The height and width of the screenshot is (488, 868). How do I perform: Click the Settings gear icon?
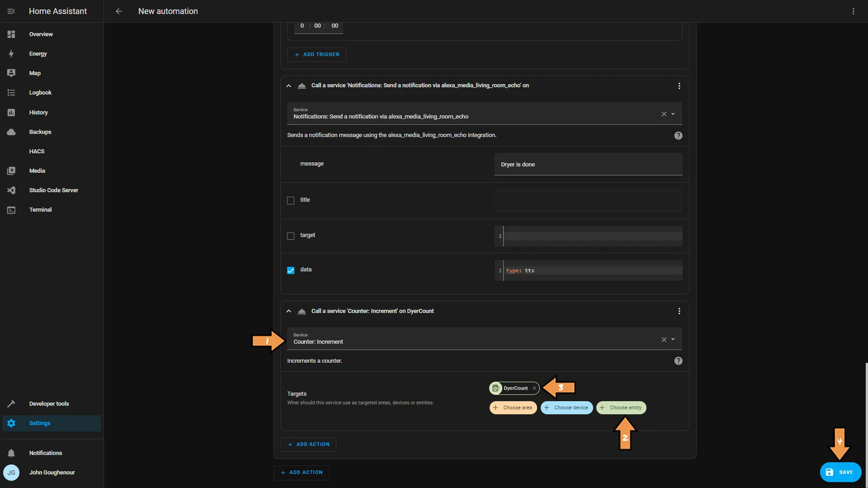pyautogui.click(x=11, y=423)
